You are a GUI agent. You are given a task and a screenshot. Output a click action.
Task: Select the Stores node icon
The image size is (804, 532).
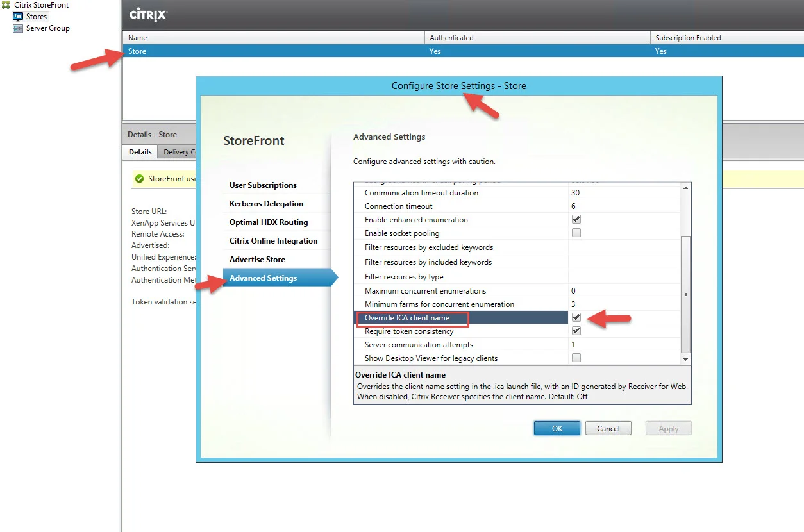point(18,17)
